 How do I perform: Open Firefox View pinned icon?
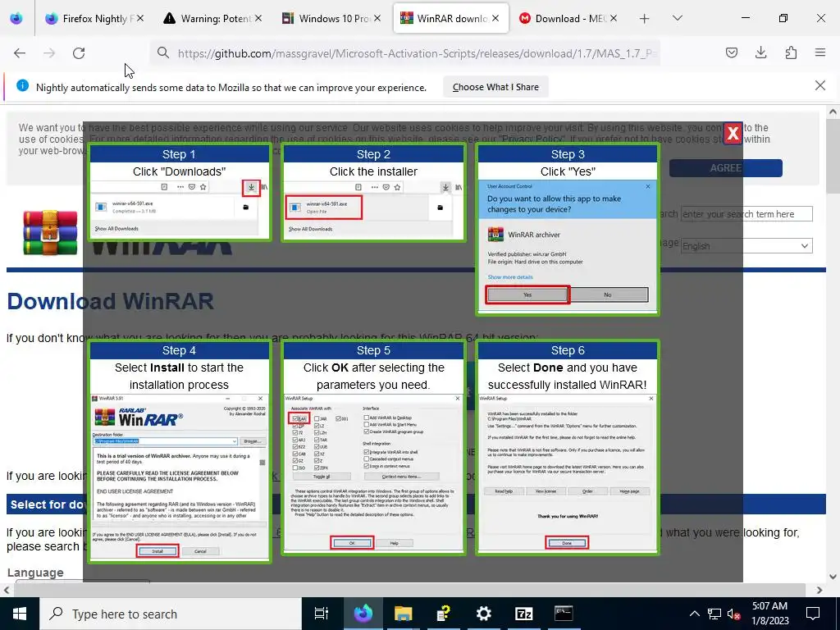[x=16, y=18]
